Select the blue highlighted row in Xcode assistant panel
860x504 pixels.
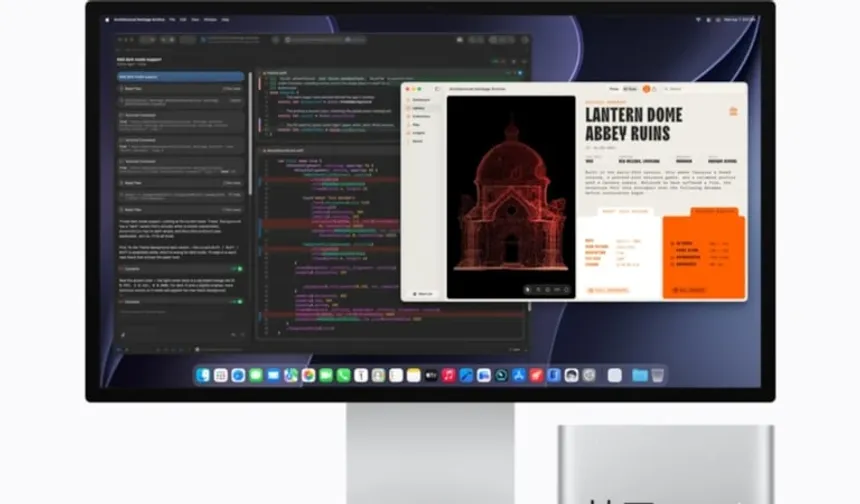tap(181, 77)
